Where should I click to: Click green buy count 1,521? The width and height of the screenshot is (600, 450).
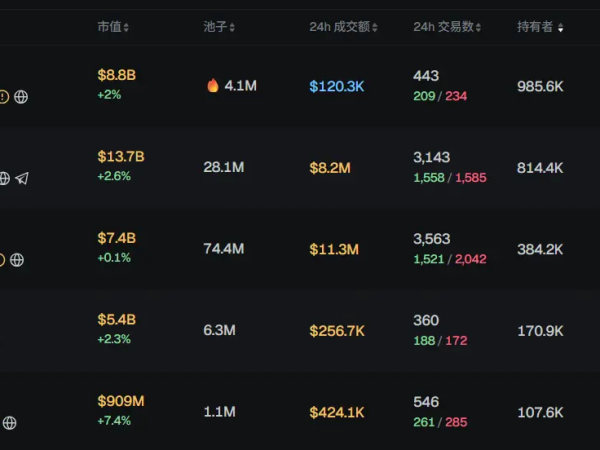pos(429,259)
